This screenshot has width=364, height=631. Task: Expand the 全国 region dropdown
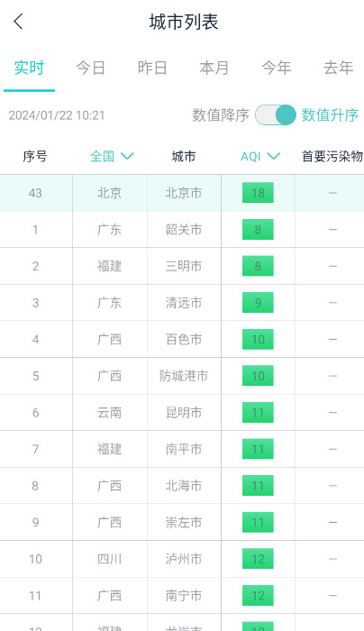[x=112, y=156]
